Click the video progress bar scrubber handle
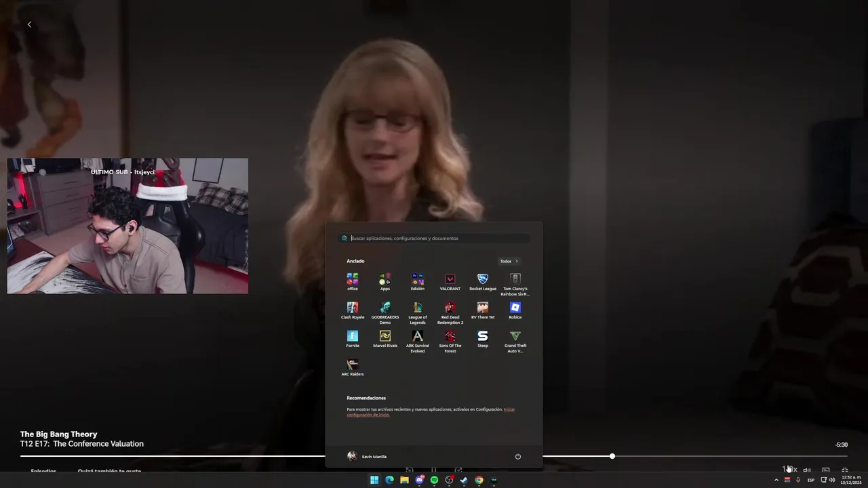This screenshot has height=488, width=868. [612, 456]
